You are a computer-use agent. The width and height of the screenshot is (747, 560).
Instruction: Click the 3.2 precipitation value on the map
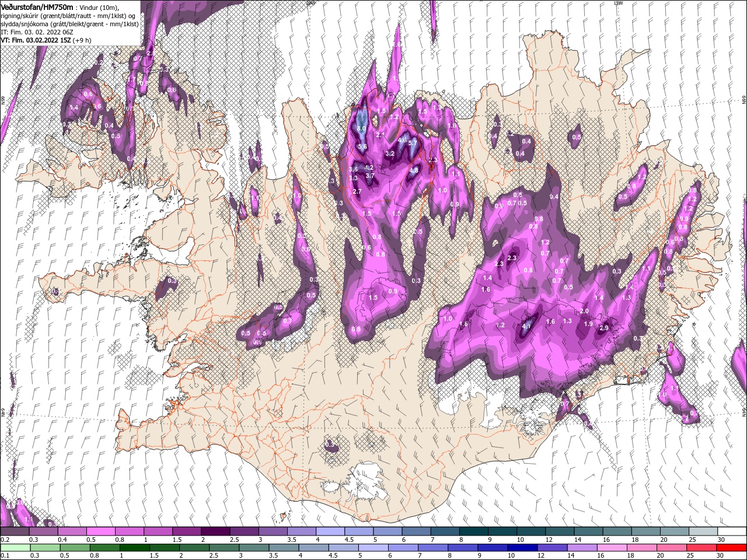point(390,153)
